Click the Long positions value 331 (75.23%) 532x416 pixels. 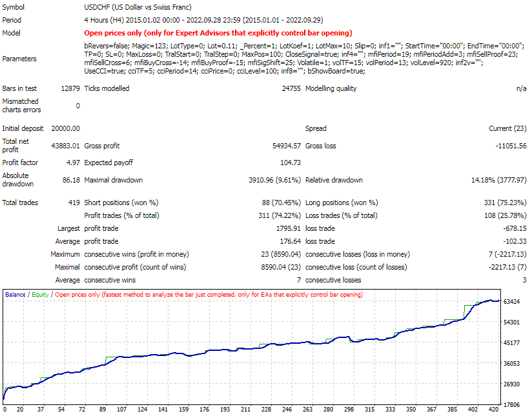pos(505,203)
